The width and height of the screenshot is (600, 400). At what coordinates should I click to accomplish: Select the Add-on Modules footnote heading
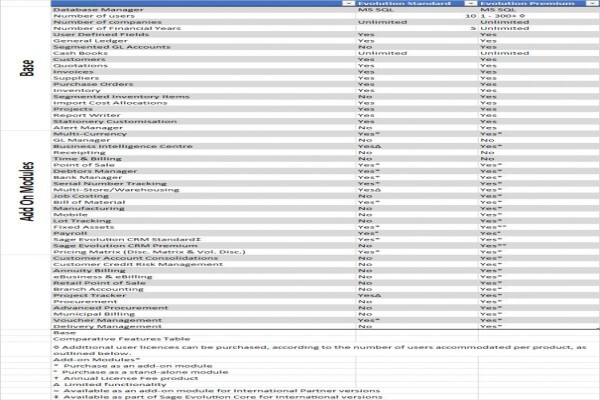click(x=97, y=359)
